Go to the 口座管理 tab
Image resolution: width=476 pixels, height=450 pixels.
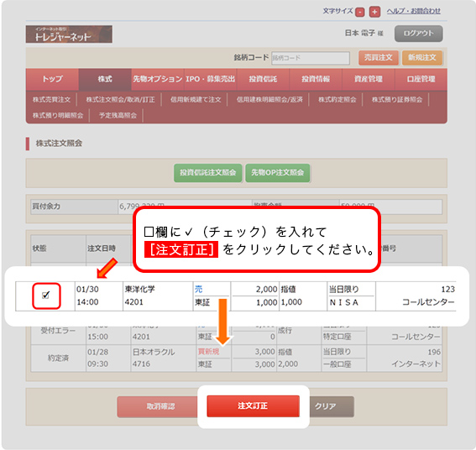pos(421,79)
